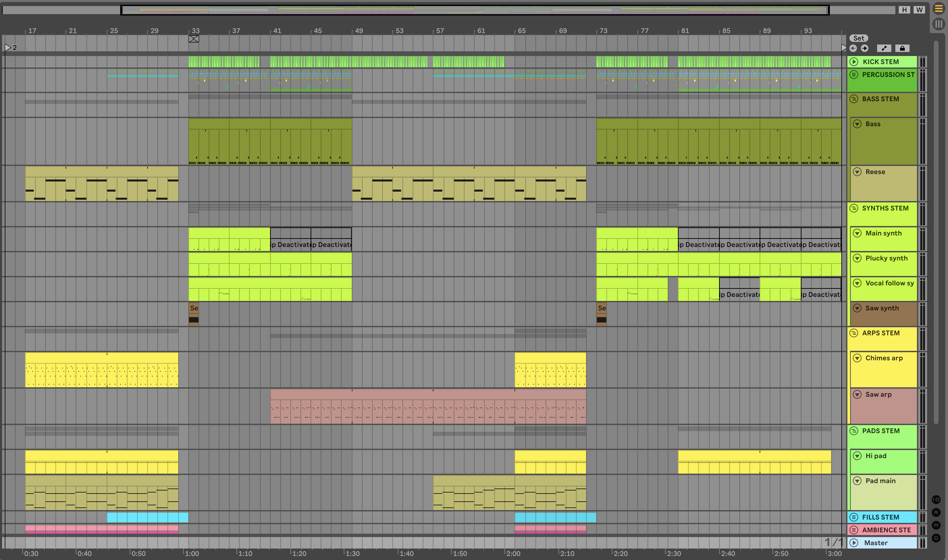Show the I-O section
The height and width of the screenshot is (560, 948).
click(936, 500)
